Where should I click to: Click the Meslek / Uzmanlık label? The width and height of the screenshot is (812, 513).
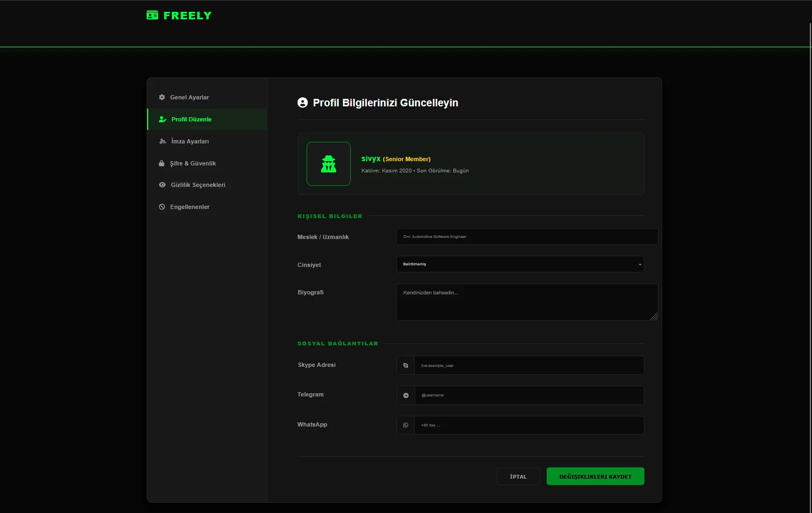pyautogui.click(x=323, y=237)
